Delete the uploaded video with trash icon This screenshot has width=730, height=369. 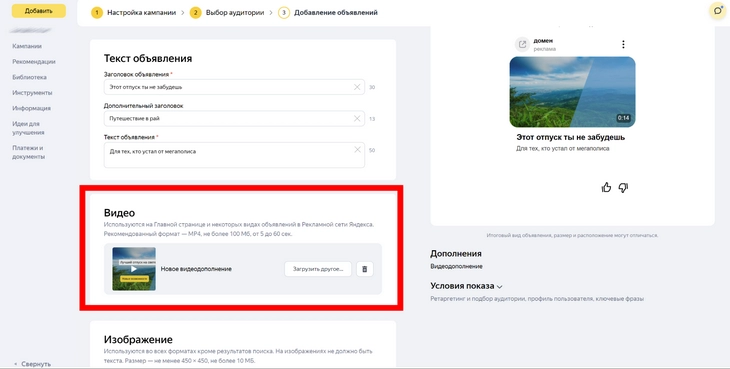[x=365, y=269]
